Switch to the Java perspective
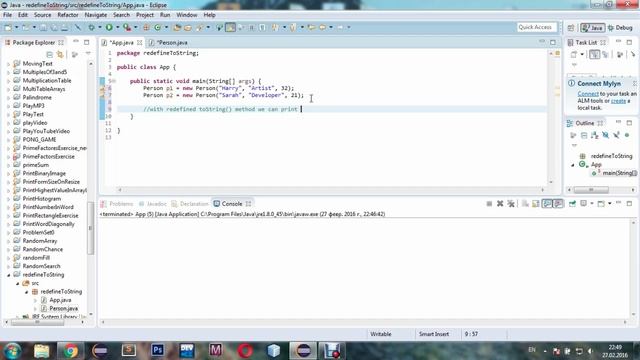The height and width of the screenshot is (360, 640). tap(593, 27)
